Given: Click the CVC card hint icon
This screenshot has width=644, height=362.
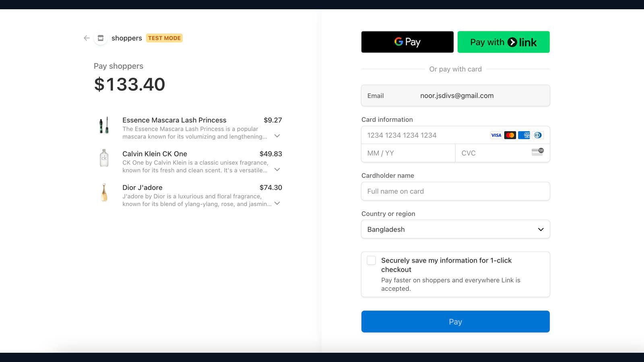Looking at the screenshot, I should tap(538, 152).
